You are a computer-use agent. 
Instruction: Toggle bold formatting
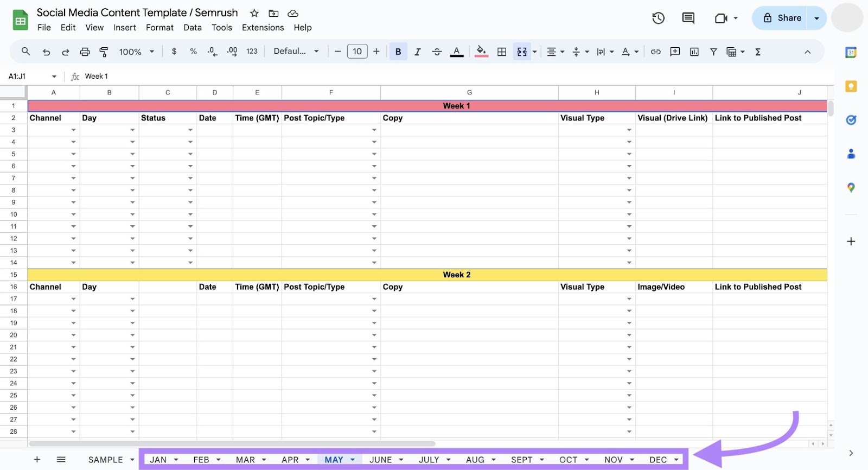(x=398, y=52)
